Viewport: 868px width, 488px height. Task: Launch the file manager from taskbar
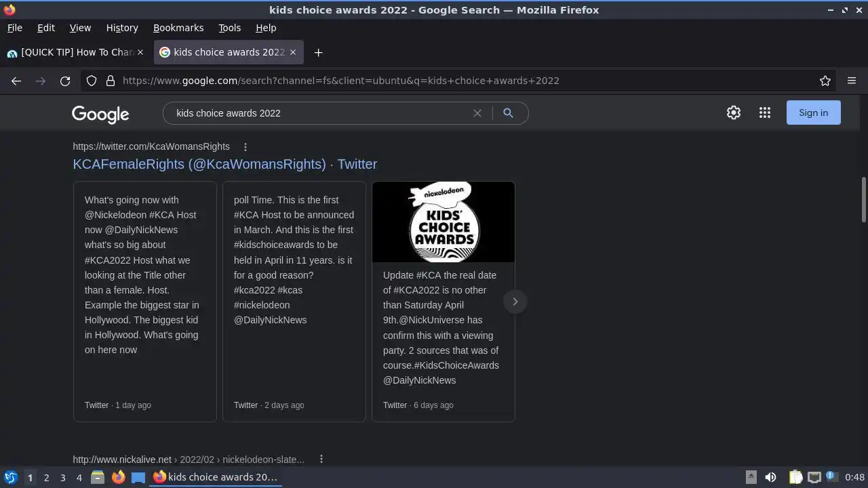[98, 477]
